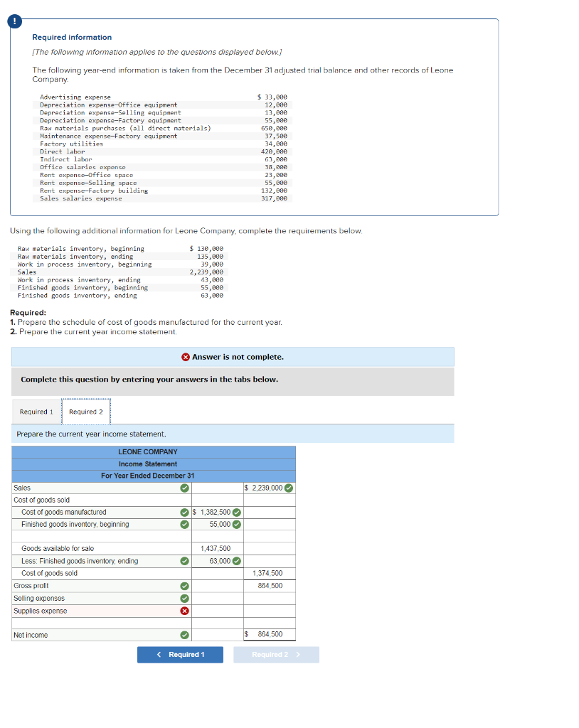This screenshot has height=728, width=579.
Task: Click the Net income label cell
Action: 102,635
